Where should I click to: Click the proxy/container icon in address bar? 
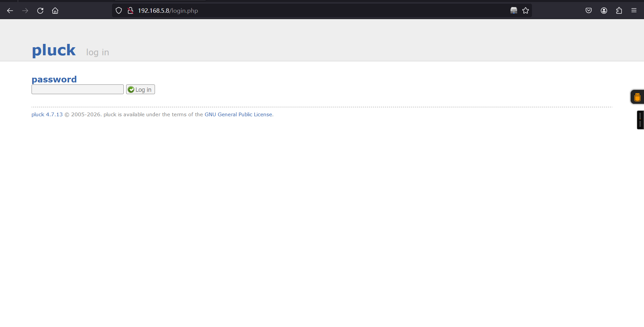point(514,11)
